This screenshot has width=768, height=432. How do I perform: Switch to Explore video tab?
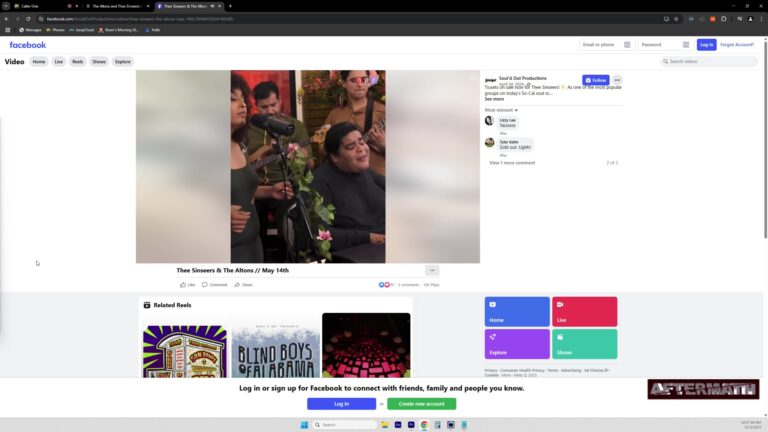[122, 62]
